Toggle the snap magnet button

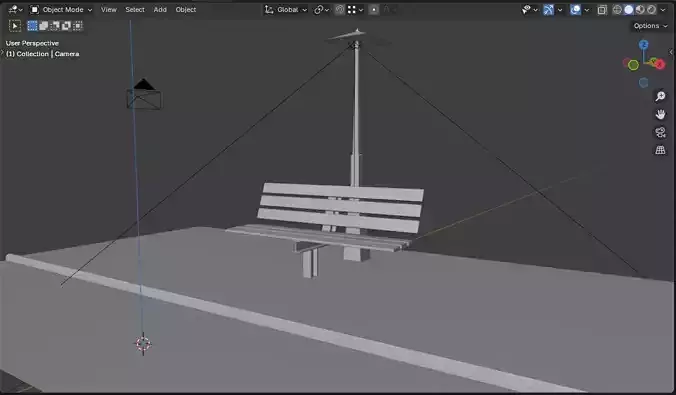pos(340,9)
